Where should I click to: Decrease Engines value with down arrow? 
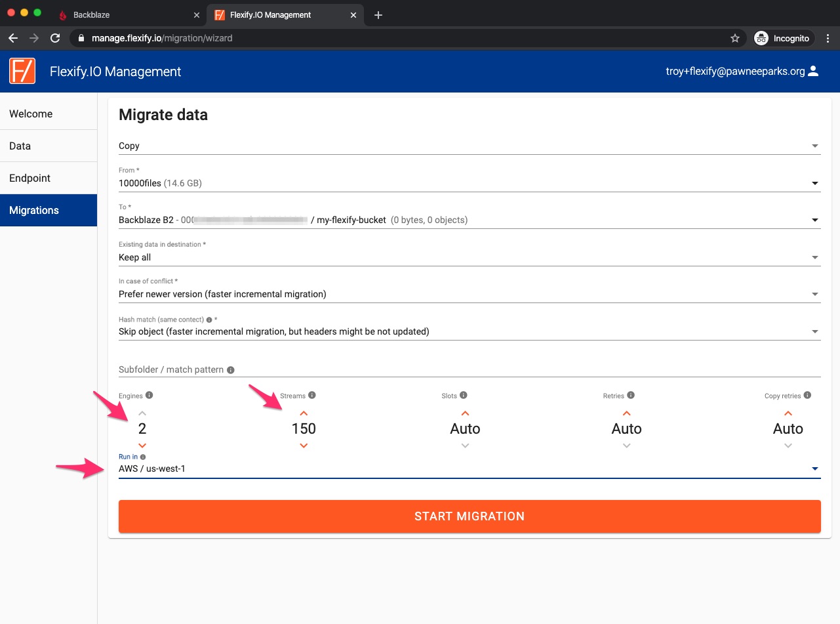142,446
